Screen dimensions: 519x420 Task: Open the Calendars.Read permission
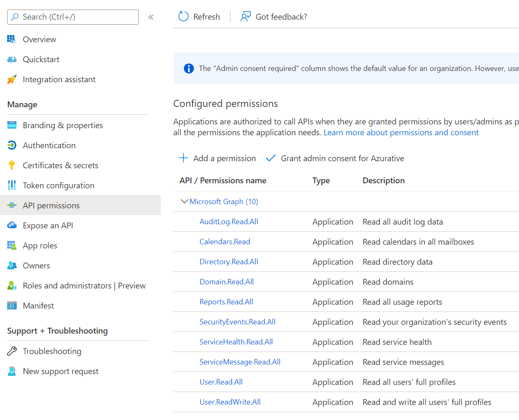coord(225,242)
